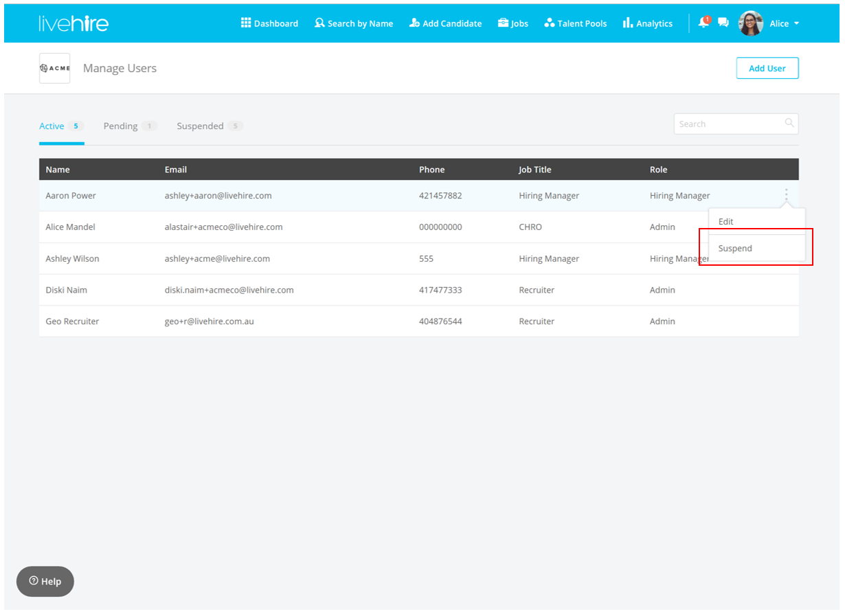Viewport: 845px width, 616px height.
Task: Click the magnifier icon in the search box
Action: (789, 124)
